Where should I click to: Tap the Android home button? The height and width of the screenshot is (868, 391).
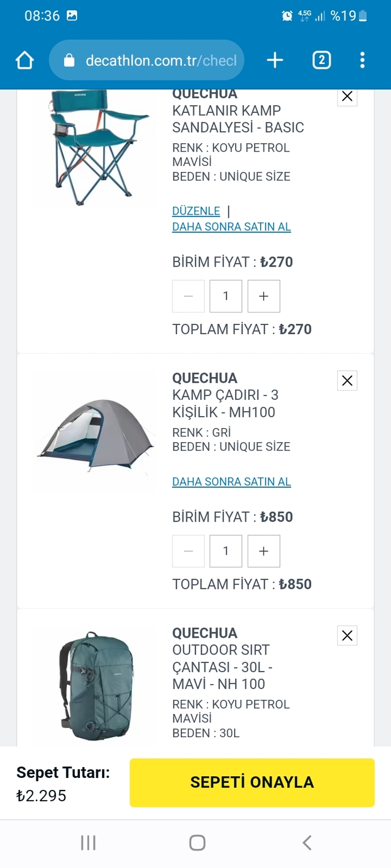tap(197, 843)
